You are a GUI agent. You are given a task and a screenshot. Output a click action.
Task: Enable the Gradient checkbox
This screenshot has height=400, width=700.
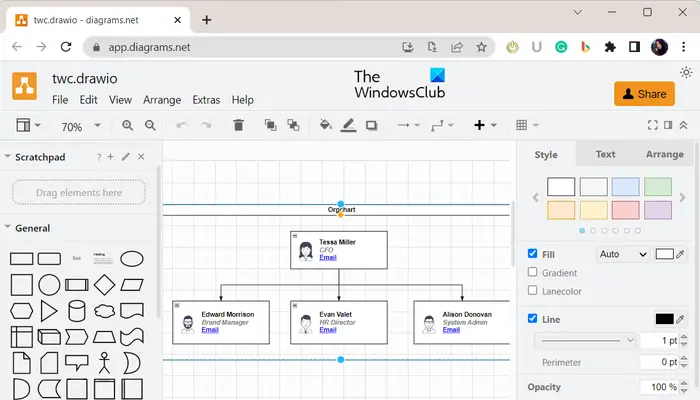click(532, 272)
